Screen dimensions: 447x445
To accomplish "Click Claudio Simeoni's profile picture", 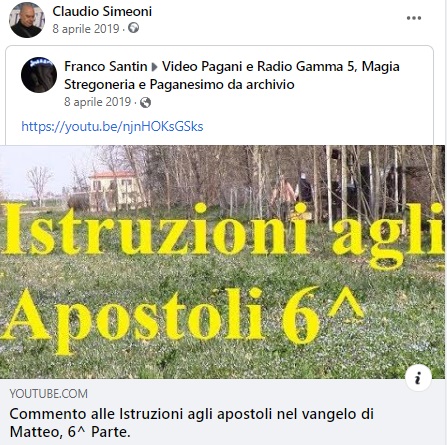I will coord(27,20).
